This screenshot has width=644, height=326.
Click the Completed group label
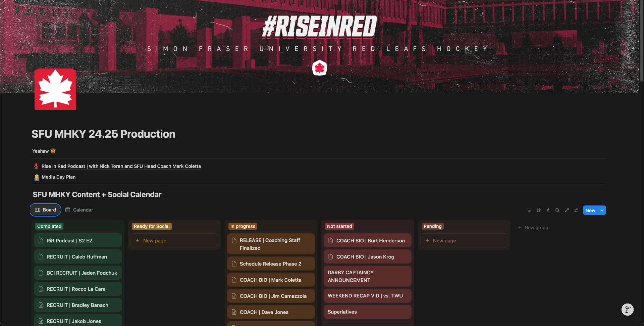coord(49,226)
